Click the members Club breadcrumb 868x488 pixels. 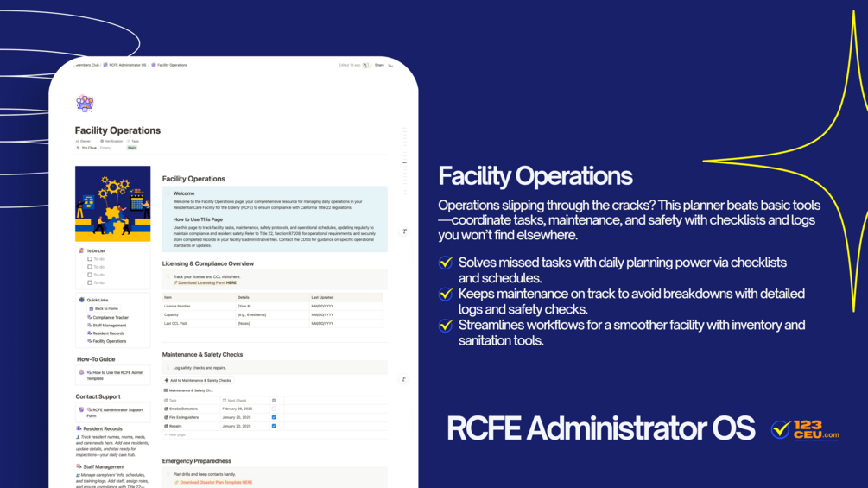pyautogui.click(x=87, y=65)
